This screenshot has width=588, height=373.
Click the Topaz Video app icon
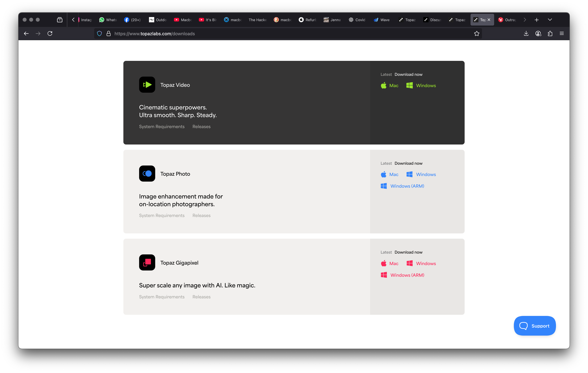(x=147, y=85)
